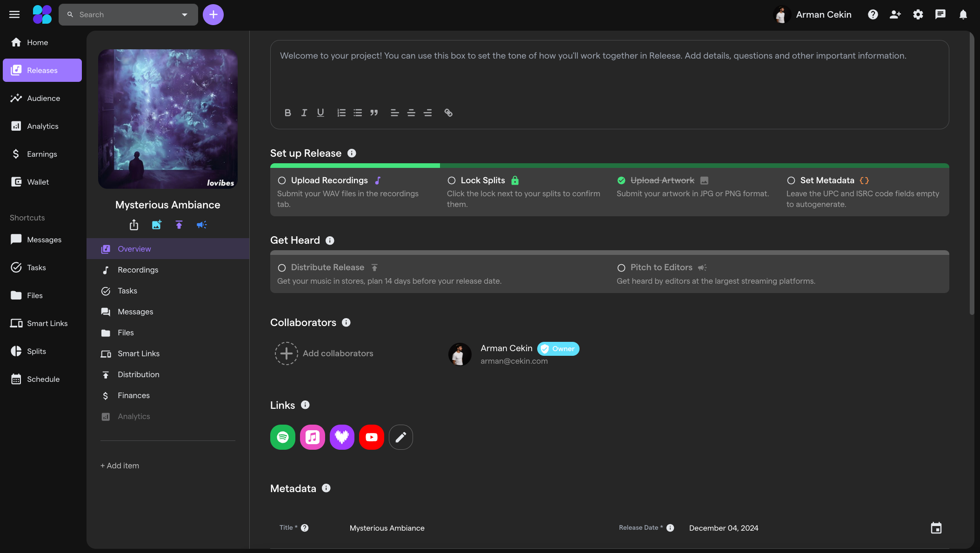This screenshot has height=553, width=980.
Task: Open the share release icon
Action: pos(134,225)
